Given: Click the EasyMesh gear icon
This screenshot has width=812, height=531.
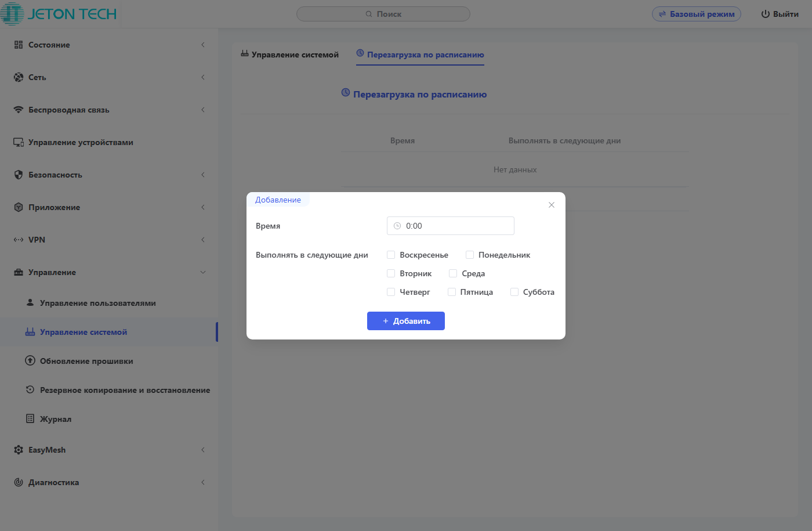Looking at the screenshot, I should (19, 450).
